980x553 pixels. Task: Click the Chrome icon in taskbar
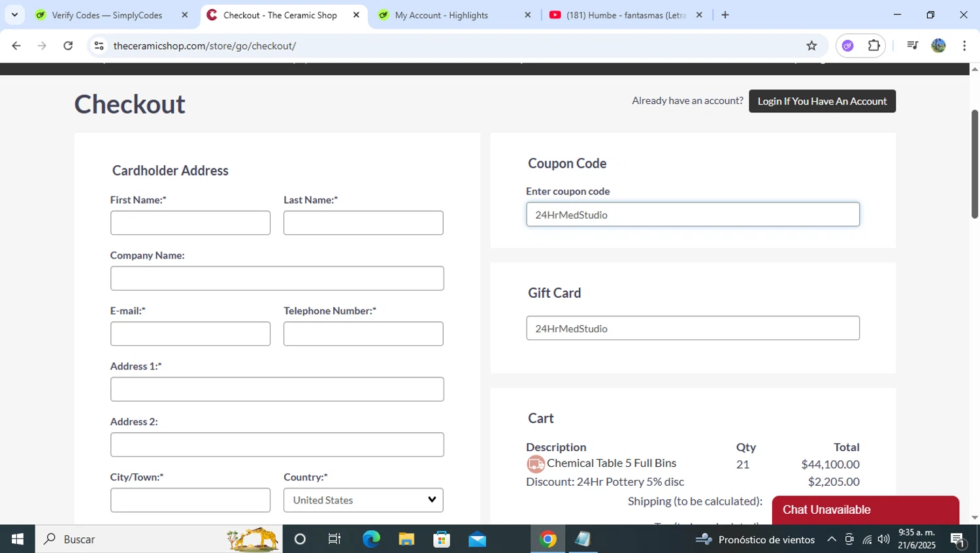tap(548, 539)
